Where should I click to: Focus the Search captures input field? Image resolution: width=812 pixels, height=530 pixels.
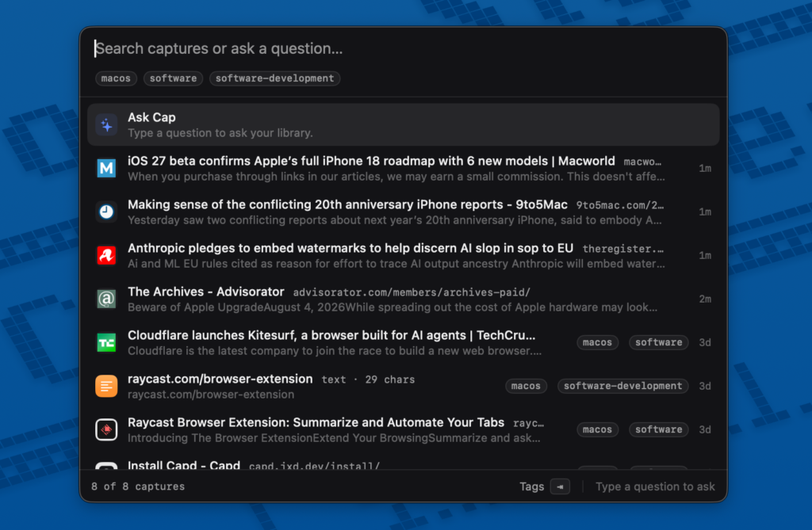pos(404,48)
